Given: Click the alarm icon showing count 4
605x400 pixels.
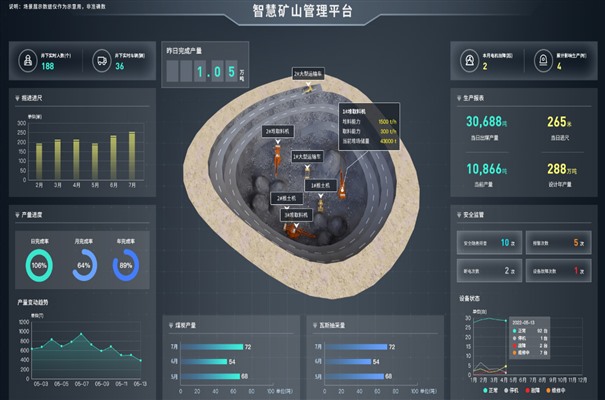Looking at the screenshot, I should tap(543, 61).
